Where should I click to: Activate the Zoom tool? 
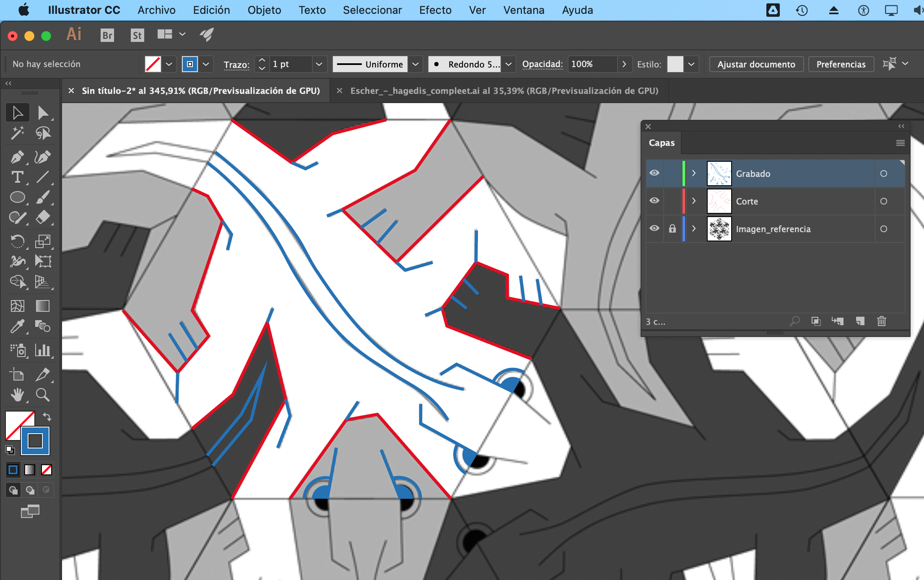43,395
